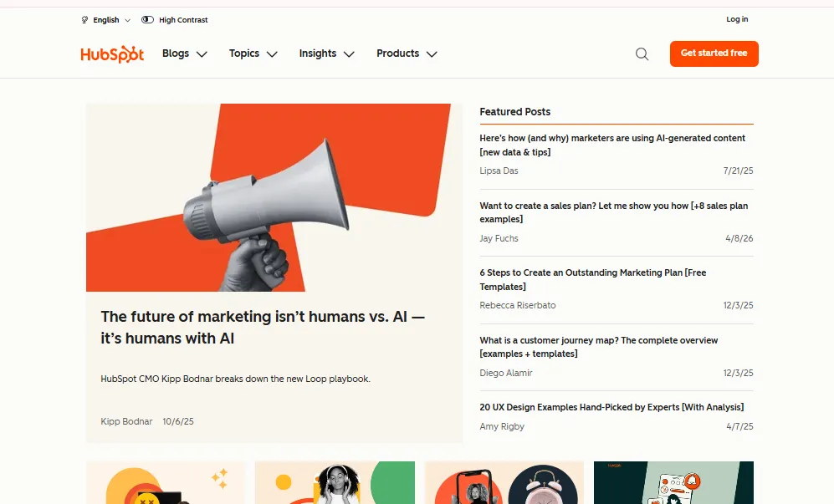Click the chevron next to Blogs
834x504 pixels.
point(202,54)
